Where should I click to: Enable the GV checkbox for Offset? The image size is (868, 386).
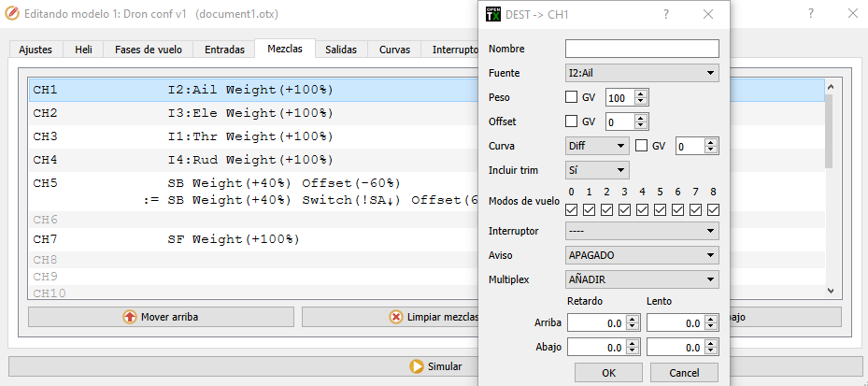[x=572, y=122]
